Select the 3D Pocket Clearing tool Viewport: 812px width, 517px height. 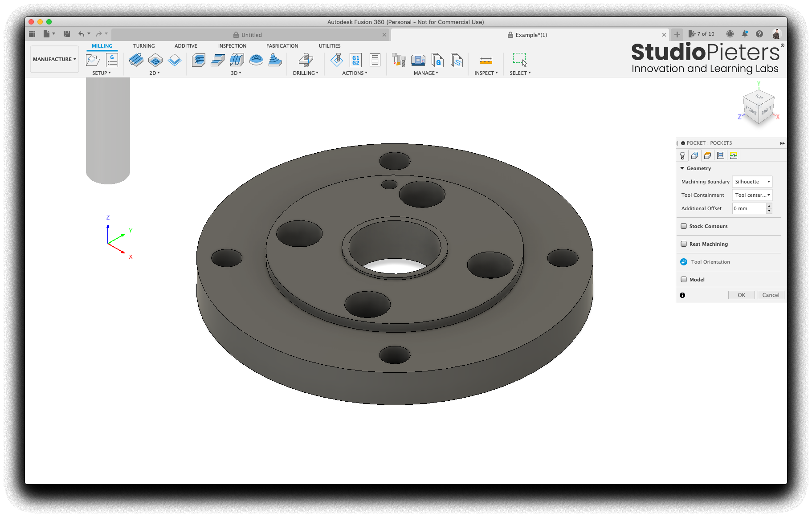click(x=218, y=60)
